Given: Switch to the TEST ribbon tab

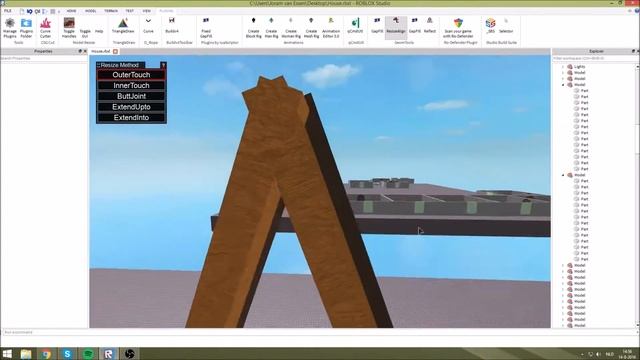Looking at the screenshot, I should click(129, 11).
